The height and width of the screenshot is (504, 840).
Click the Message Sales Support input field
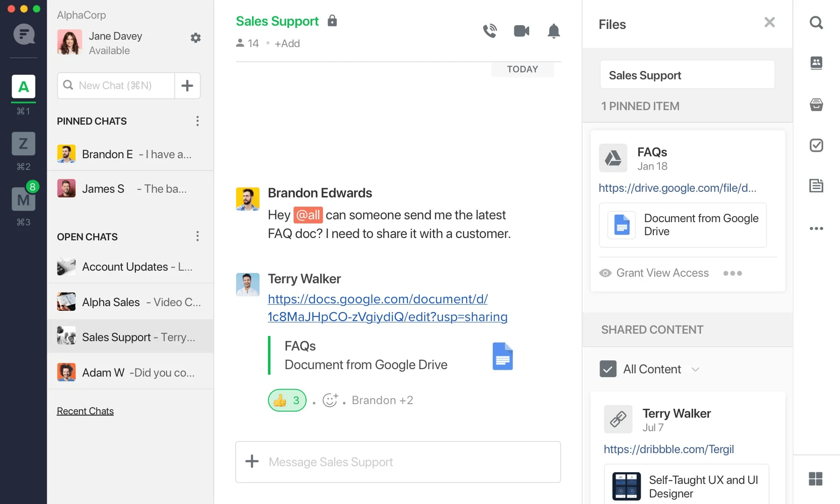click(x=398, y=462)
